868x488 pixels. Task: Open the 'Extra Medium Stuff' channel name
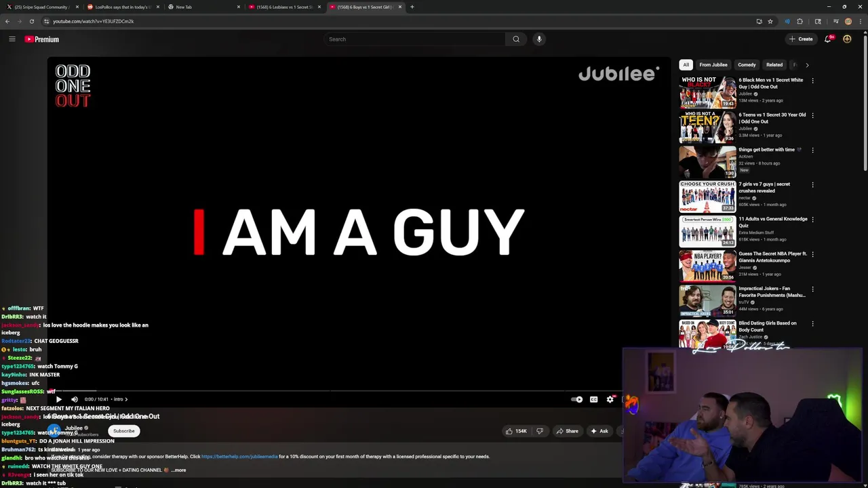755,232
